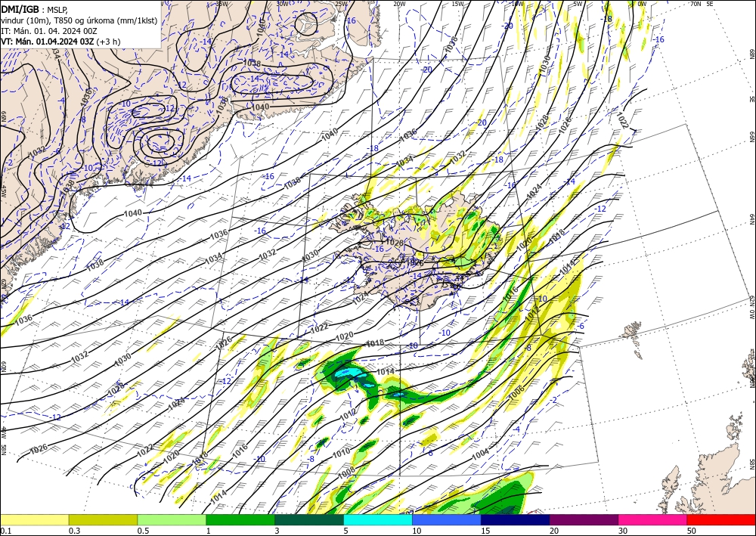This screenshot has width=756, height=536.
Task: Click the 'DMI/IGB' title text
Action: [20, 8]
